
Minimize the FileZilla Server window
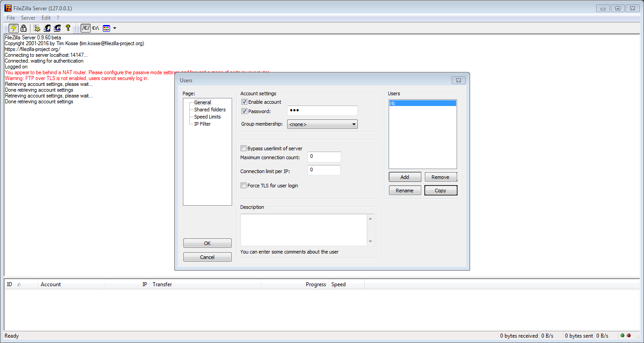coord(603,8)
